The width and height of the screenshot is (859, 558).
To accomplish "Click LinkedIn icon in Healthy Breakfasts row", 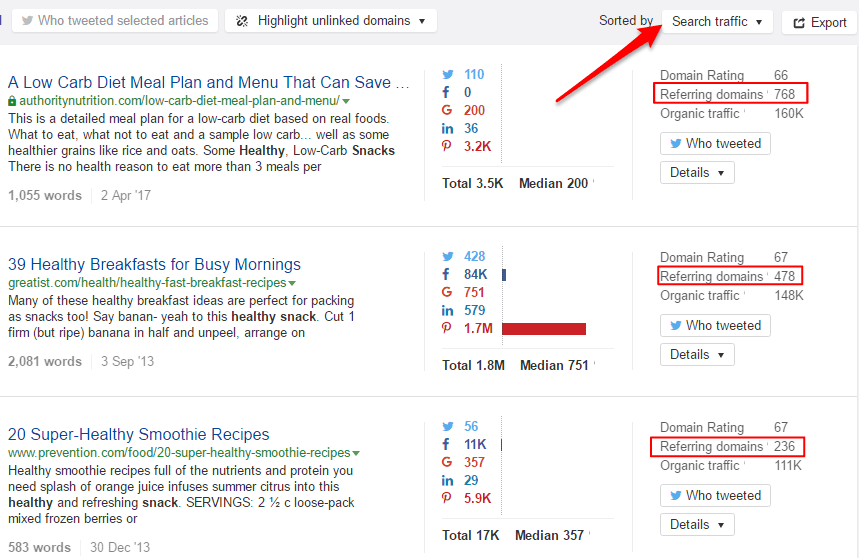I will click(447, 310).
